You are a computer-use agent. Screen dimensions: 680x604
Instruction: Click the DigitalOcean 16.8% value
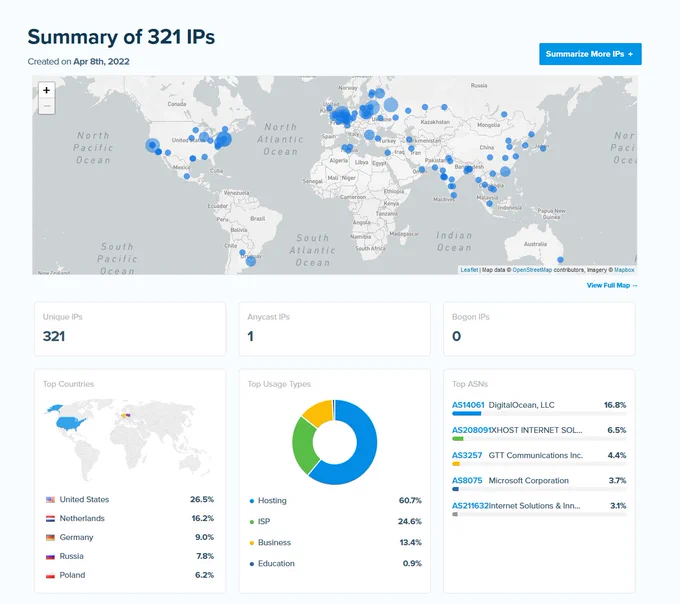pyautogui.click(x=615, y=405)
